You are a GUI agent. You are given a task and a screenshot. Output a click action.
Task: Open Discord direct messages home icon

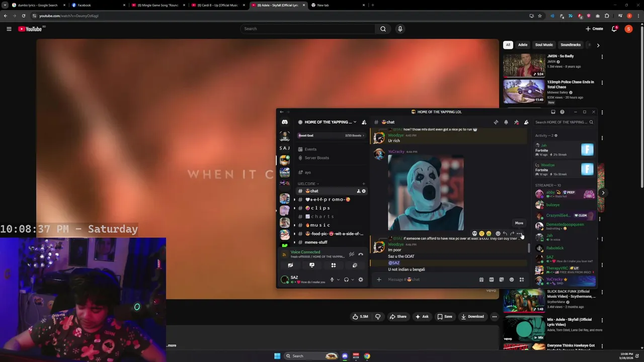(x=285, y=122)
